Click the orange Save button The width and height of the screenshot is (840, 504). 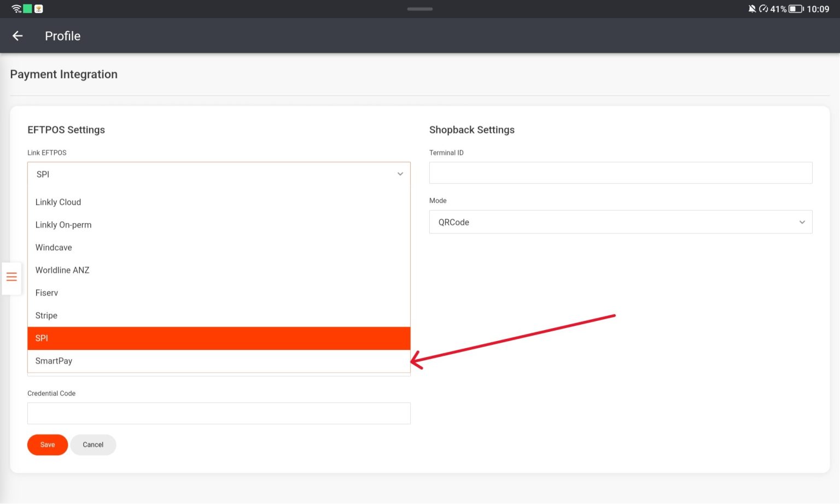tap(48, 445)
